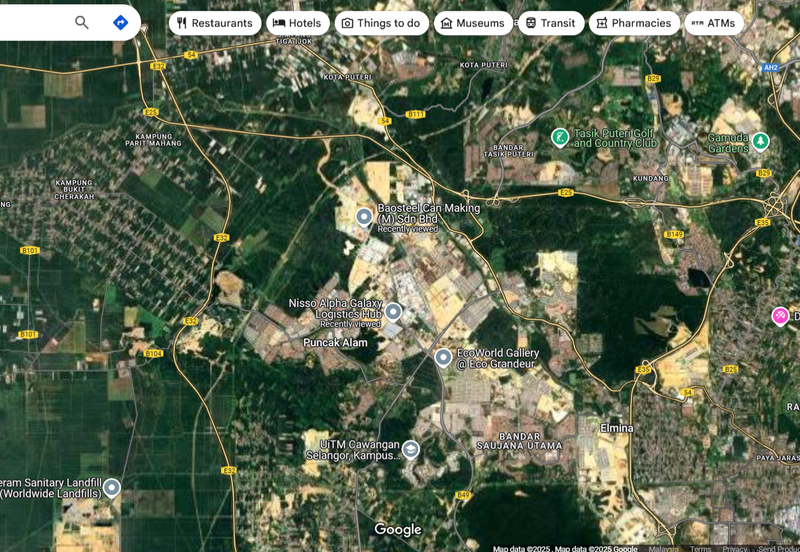The width and height of the screenshot is (800, 552).
Task: Click the B111 road shield
Action: click(415, 114)
